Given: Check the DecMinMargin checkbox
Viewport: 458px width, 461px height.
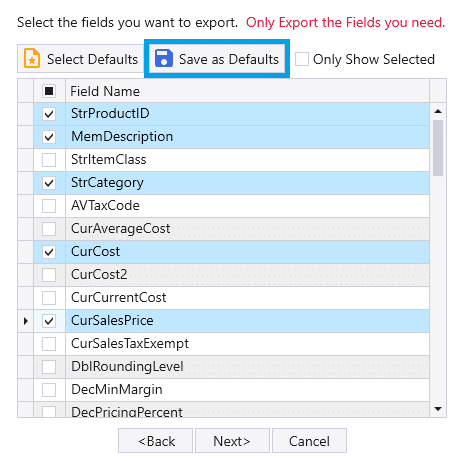Looking at the screenshot, I should [x=49, y=390].
